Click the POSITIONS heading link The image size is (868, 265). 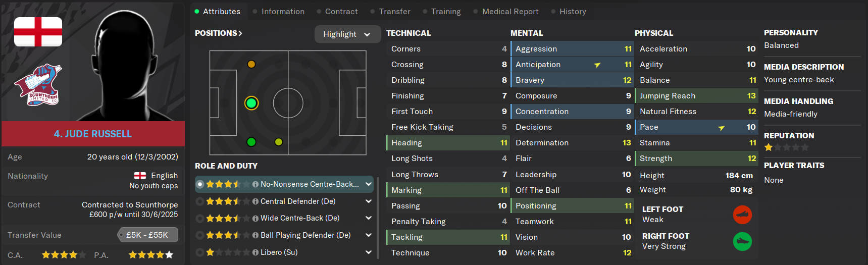pyautogui.click(x=219, y=33)
